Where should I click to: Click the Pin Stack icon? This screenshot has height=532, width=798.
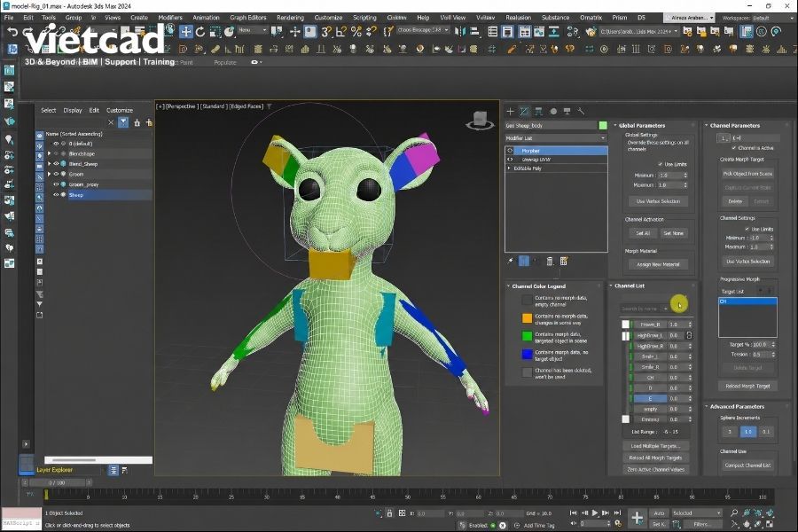pos(511,262)
